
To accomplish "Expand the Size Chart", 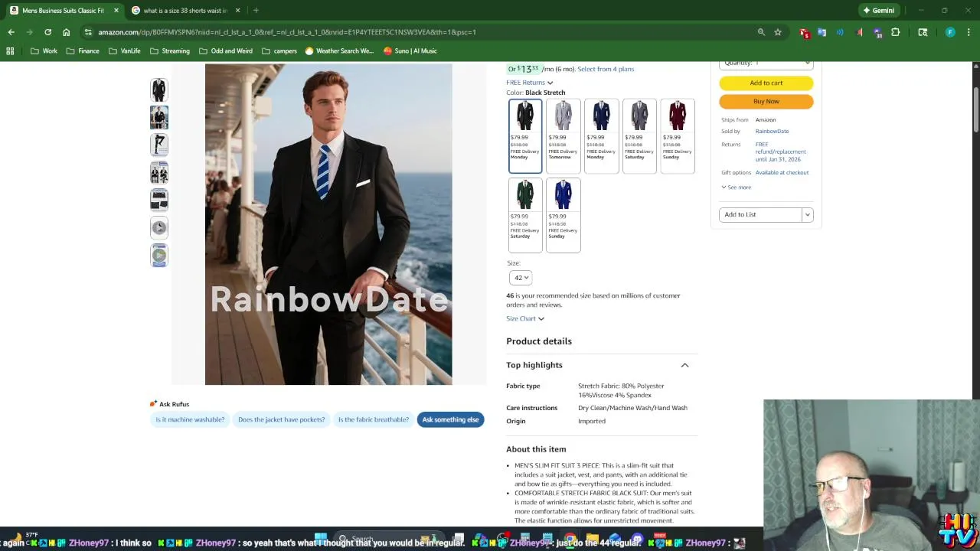I will click(x=525, y=318).
